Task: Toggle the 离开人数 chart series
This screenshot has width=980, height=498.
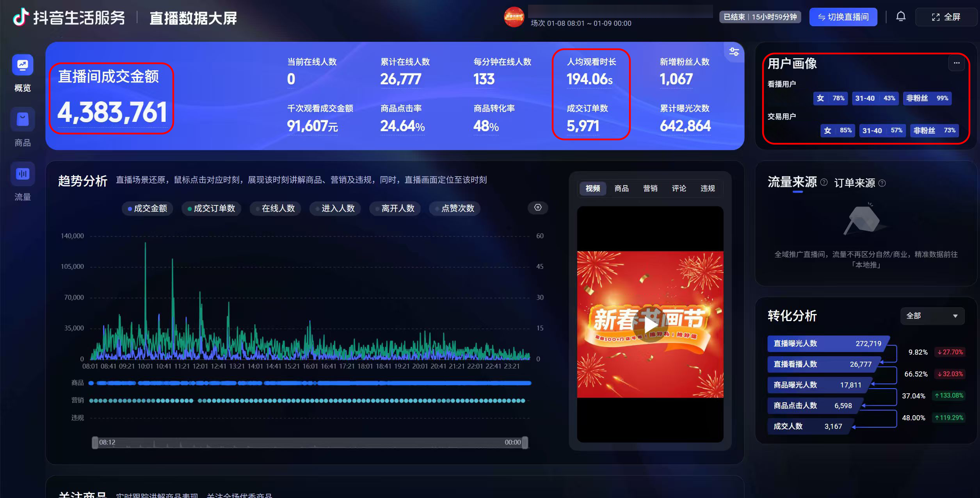Action: click(x=395, y=208)
